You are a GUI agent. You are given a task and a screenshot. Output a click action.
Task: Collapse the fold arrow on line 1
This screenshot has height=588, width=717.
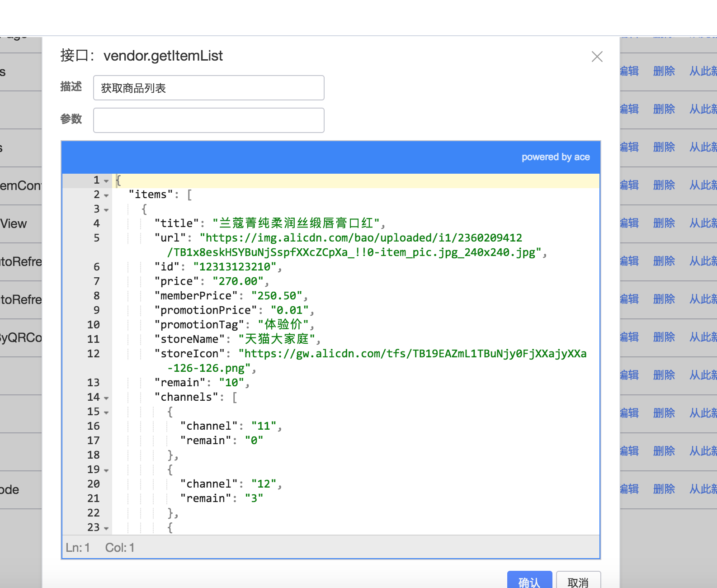[x=106, y=181]
